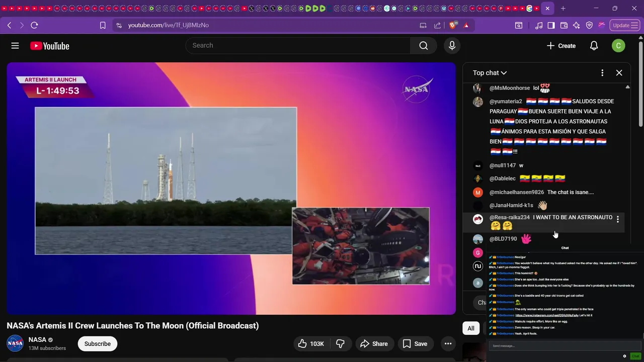Close the live chat panel

click(x=619, y=73)
